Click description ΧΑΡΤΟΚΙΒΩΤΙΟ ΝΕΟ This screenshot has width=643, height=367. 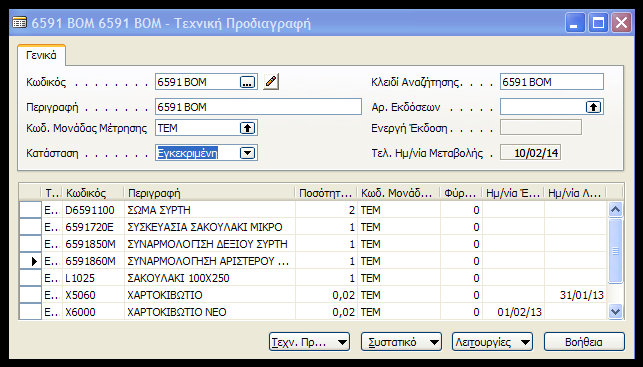click(x=210, y=312)
